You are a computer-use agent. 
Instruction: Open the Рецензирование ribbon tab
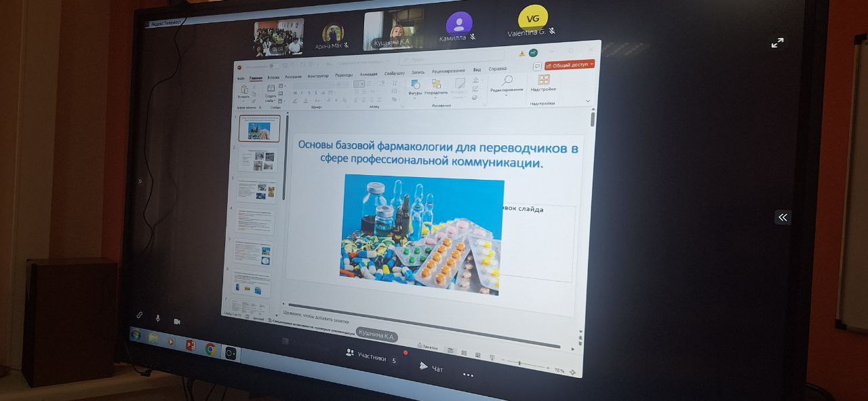[448, 71]
